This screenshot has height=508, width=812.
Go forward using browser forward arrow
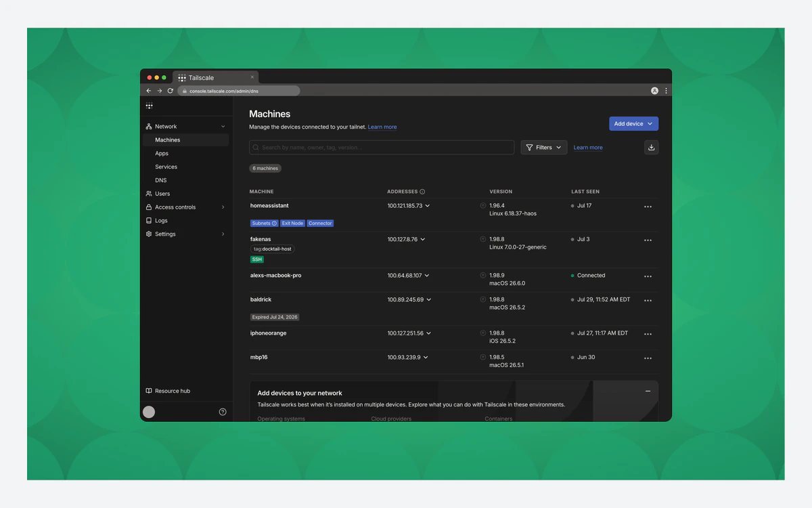(x=160, y=91)
